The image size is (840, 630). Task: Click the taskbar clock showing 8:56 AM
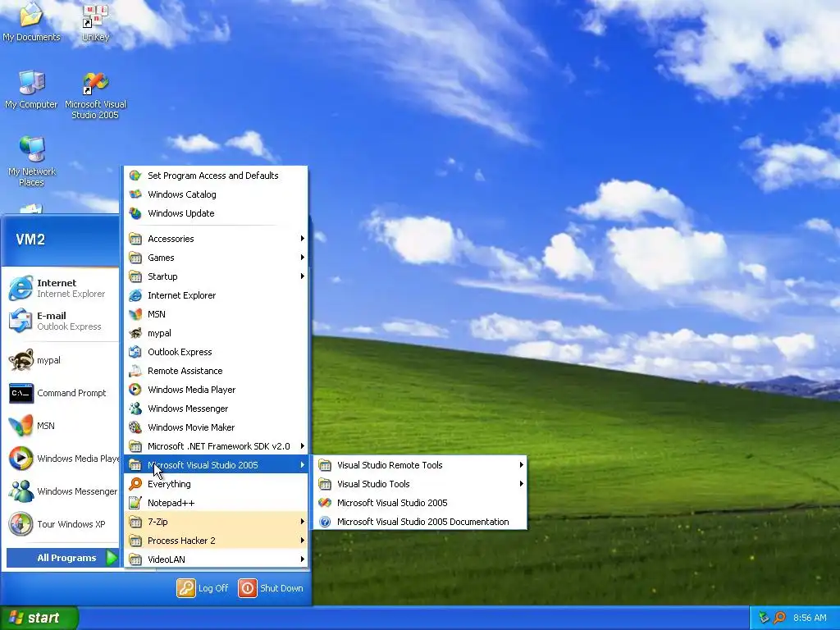[x=810, y=618]
